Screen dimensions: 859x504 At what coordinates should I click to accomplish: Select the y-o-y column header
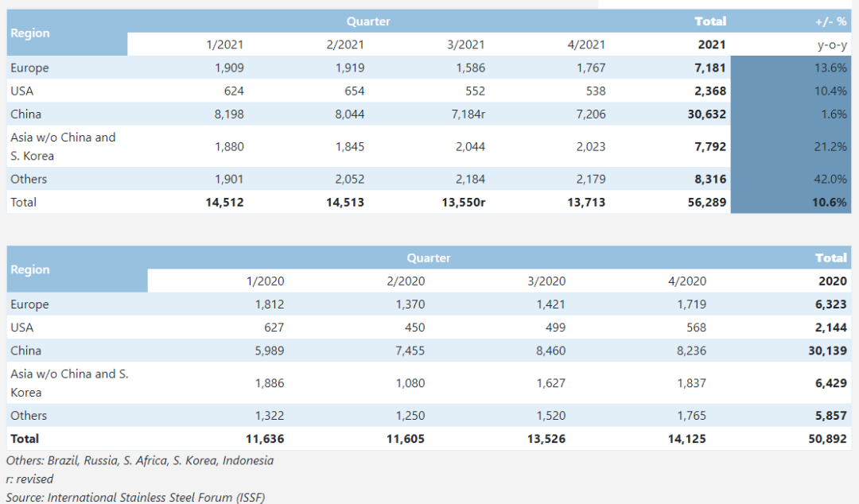831,45
